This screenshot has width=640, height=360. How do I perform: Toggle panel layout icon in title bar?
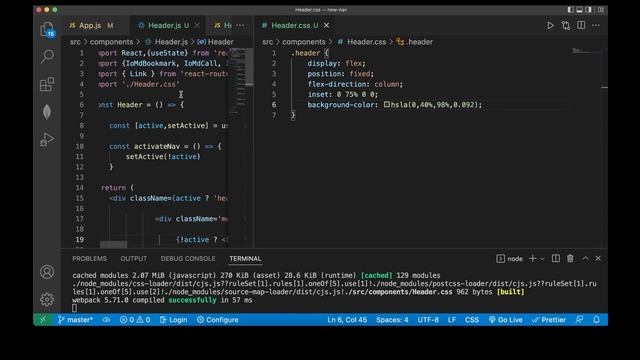[x=579, y=10]
